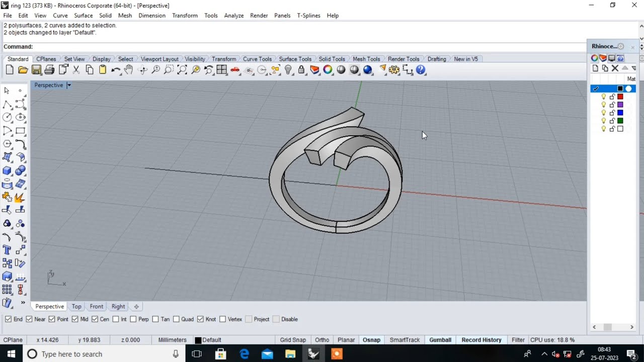
Task: Click the purple layer color swatch
Action: (x=620, y=105)
